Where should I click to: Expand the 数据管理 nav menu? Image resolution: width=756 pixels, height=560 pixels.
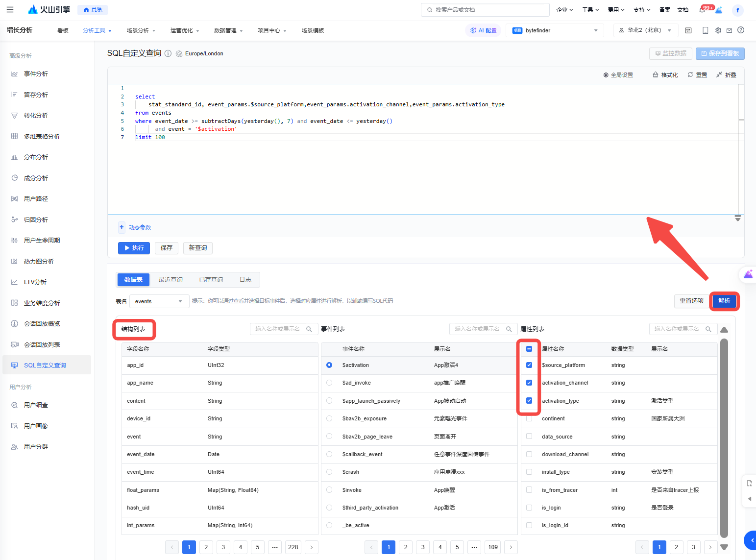click(x=228, y=30)
